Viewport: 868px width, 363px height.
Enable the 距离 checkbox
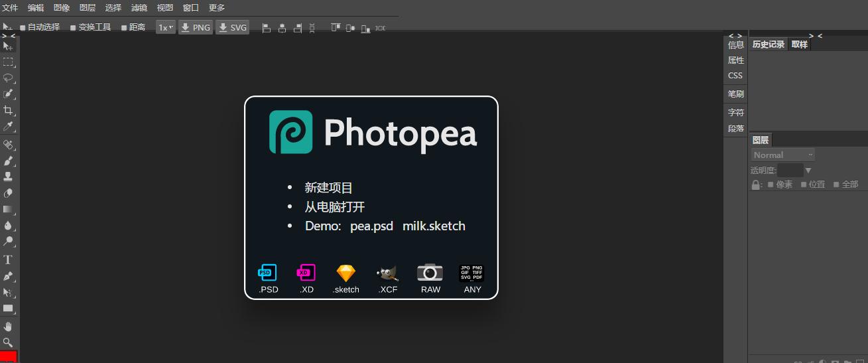click(x=124, y=28)
